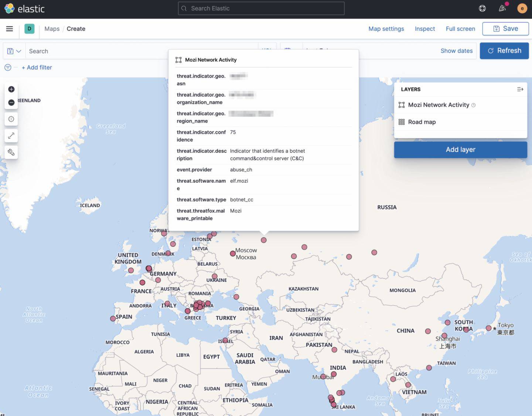This screenshot has height=416, width=532.
Task: Click the saved query icon in the search bar
Action: [x=10, y=51]
